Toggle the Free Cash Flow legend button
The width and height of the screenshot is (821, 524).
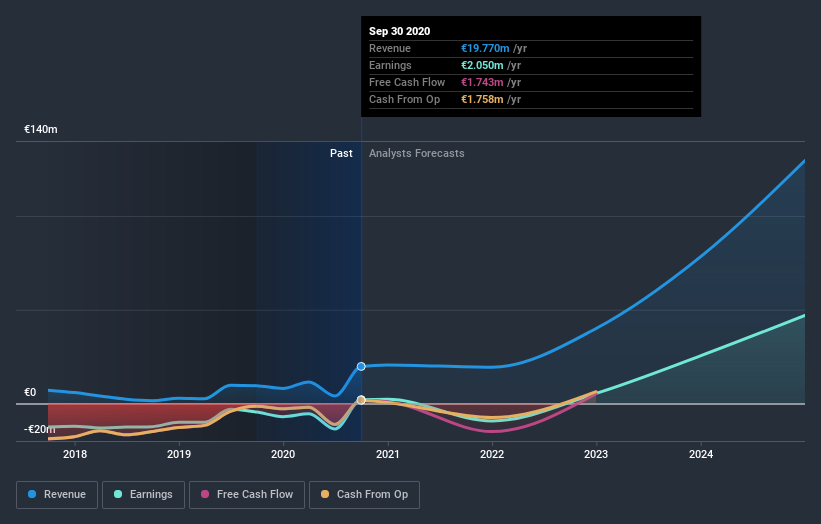click(247, 495)
